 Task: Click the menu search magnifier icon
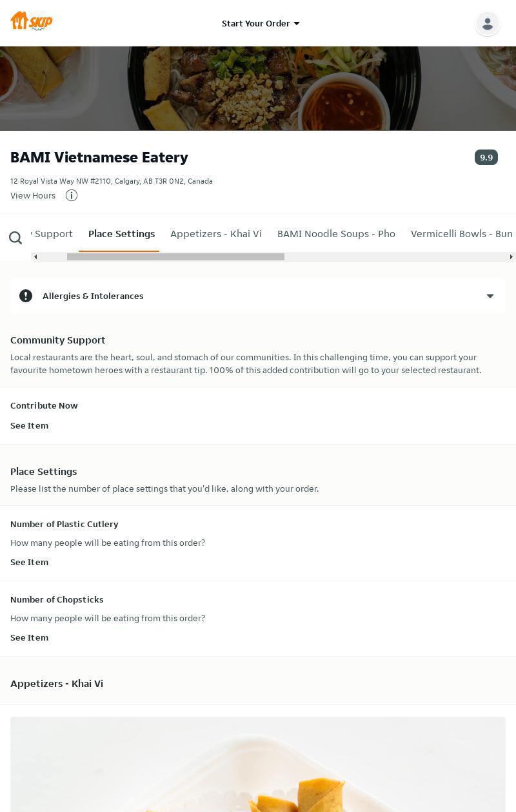(15, 238)
